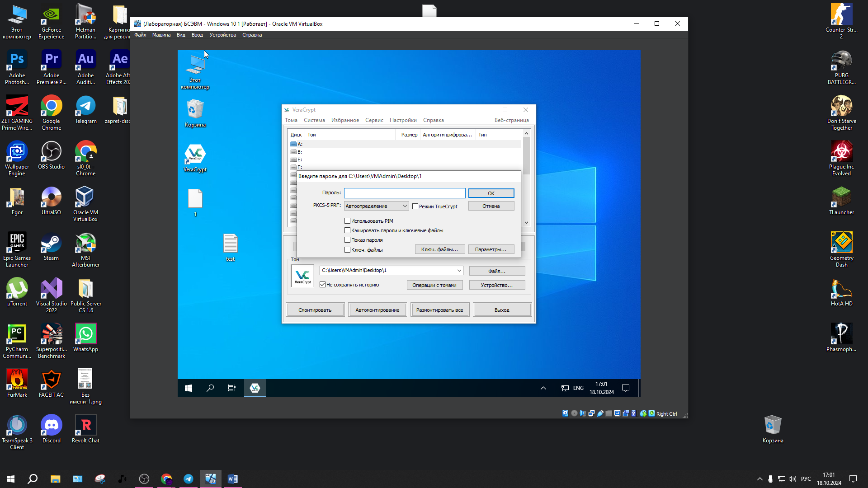Click Параметры... button
Viewport: 868px width, 488px height.
[491, 249]
